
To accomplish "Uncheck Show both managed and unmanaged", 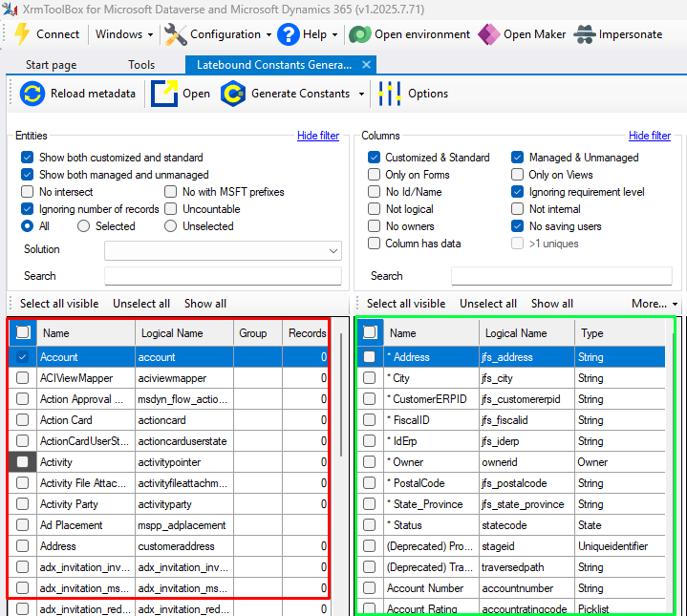I will coord(27,174).
